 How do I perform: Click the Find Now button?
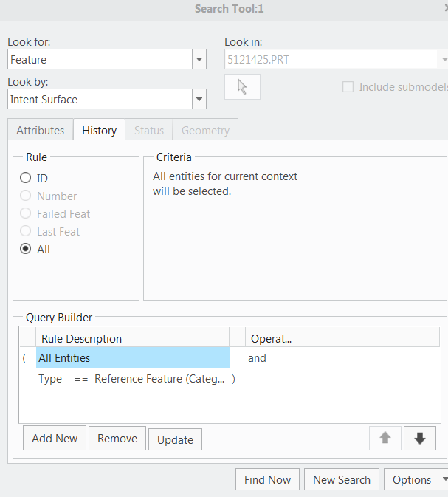(x=267, y=479)
